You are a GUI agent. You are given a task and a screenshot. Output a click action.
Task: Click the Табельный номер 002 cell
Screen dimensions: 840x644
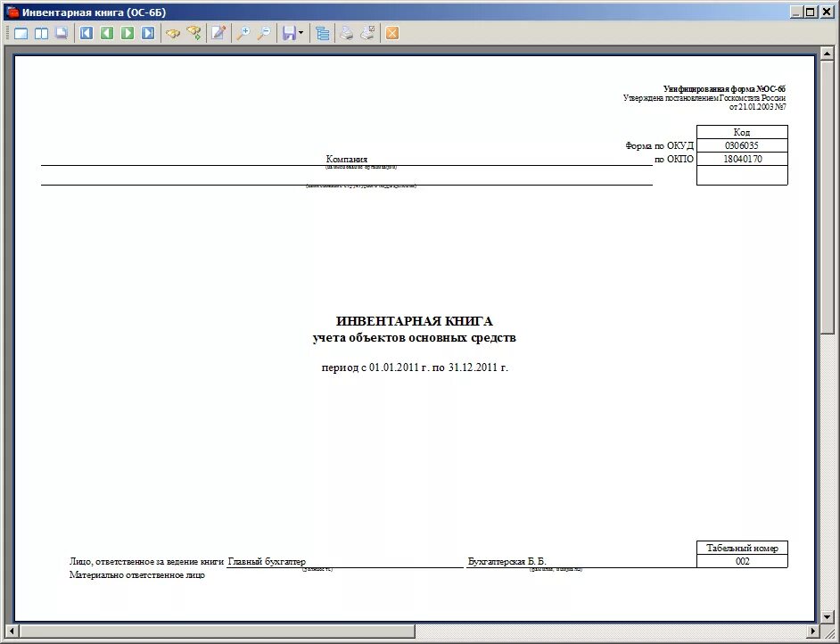point(742,561)
